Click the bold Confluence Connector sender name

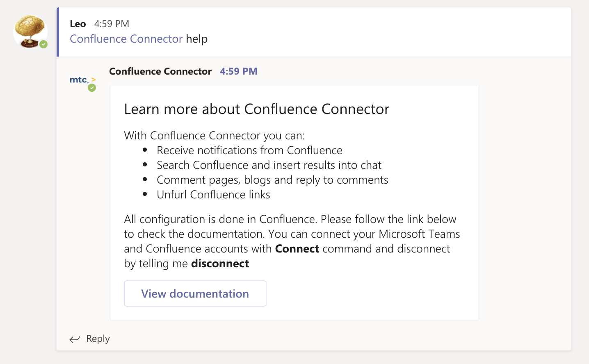[160, 71]
